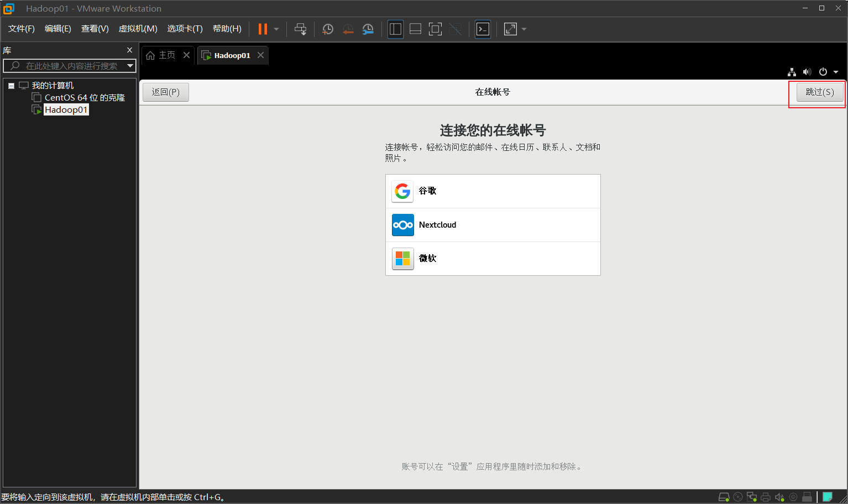Click the Unity mode toolbar icon

[x=455, y=29]
